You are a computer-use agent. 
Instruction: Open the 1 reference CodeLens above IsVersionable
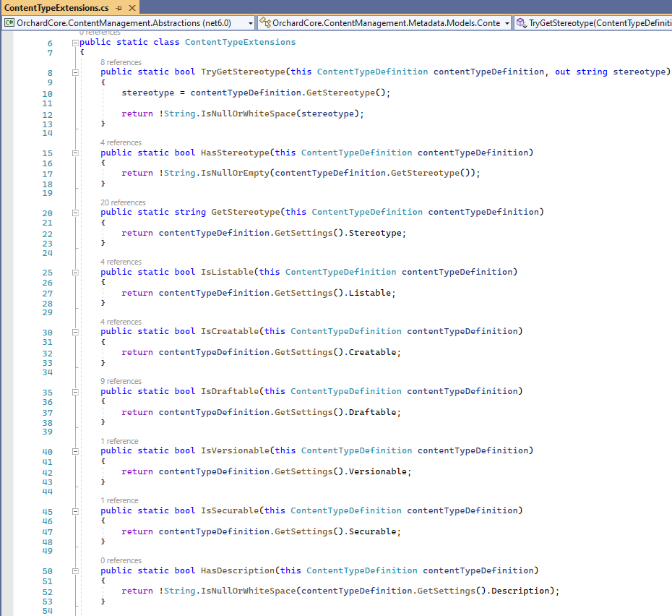click(119, 441)
